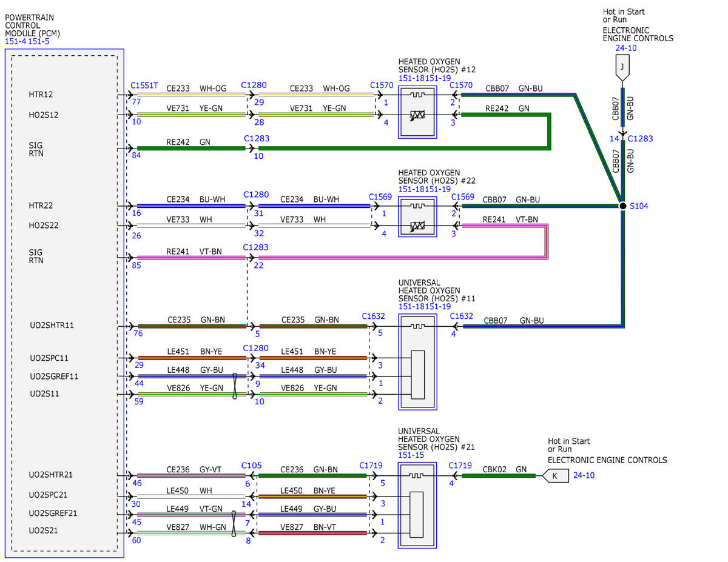The image size is (728, 562).
Task: Open the C105 connector label
Action: (x=252, y=466)
